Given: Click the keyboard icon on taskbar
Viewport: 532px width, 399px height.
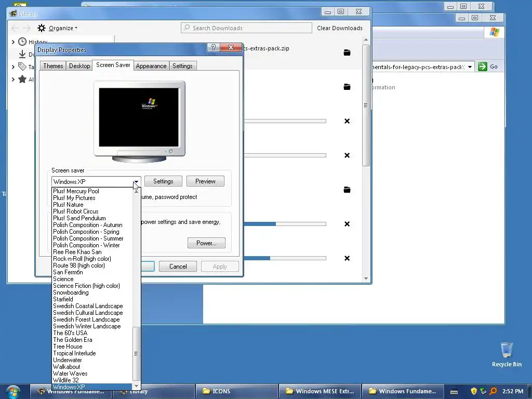Looking at the screenshot, I should click(x=454, y=392).
